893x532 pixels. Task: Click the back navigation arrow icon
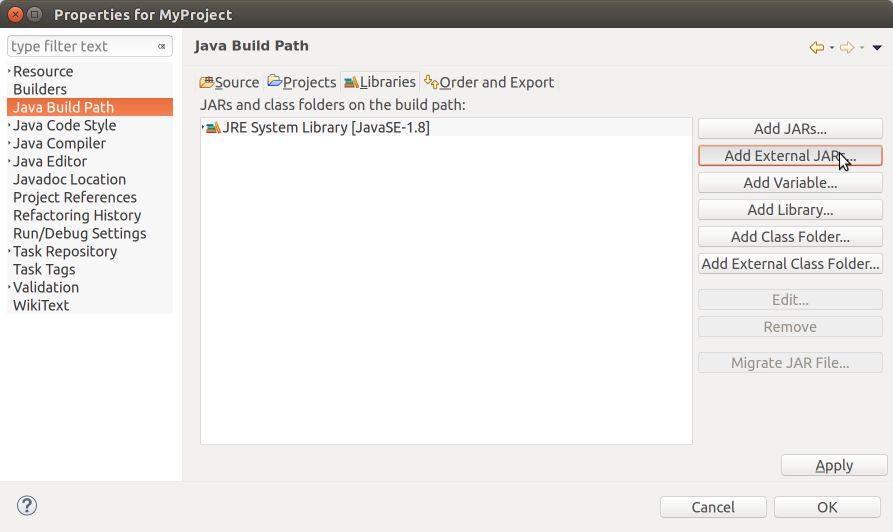click(816, 47)
